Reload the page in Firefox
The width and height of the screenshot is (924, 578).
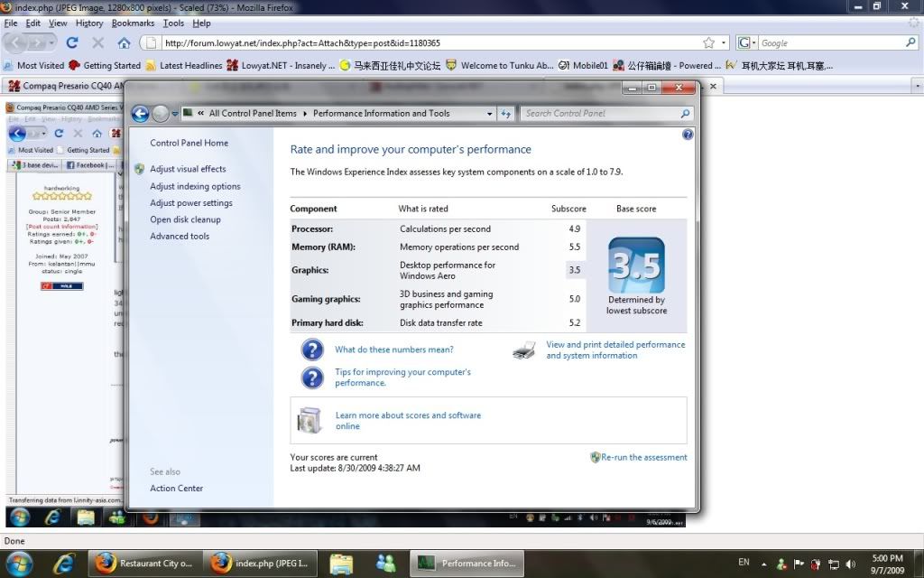[x=72, y=42]
